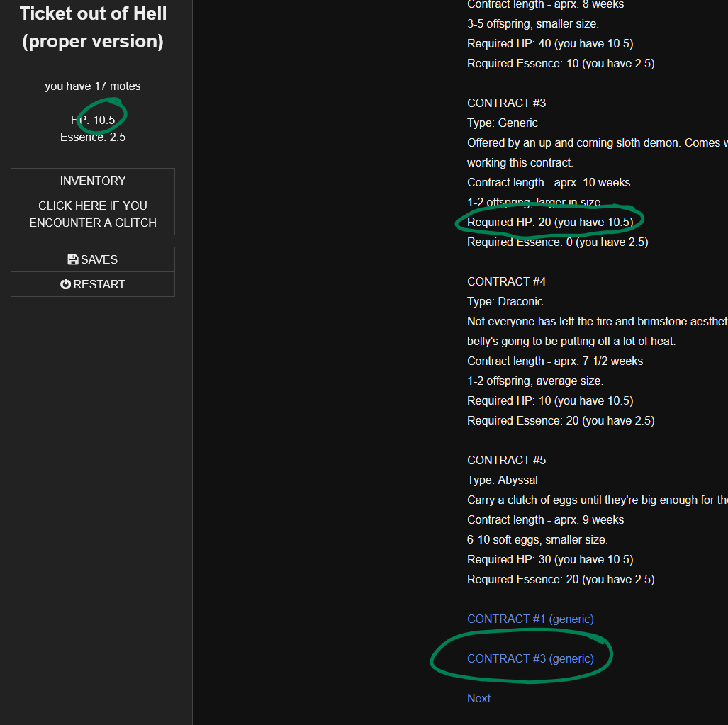Choose CONTRACT #3 (generic) link

point(530,658)
